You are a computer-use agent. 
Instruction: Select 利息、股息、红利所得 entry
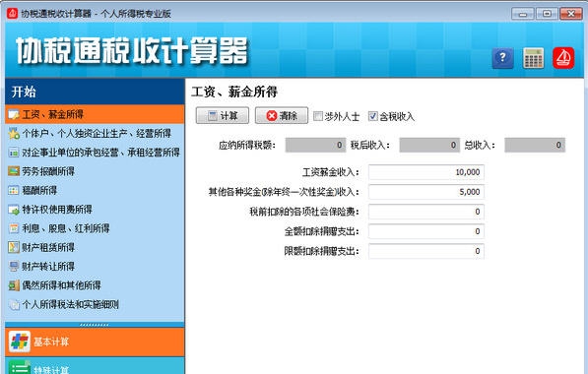[x=95, y=228]
